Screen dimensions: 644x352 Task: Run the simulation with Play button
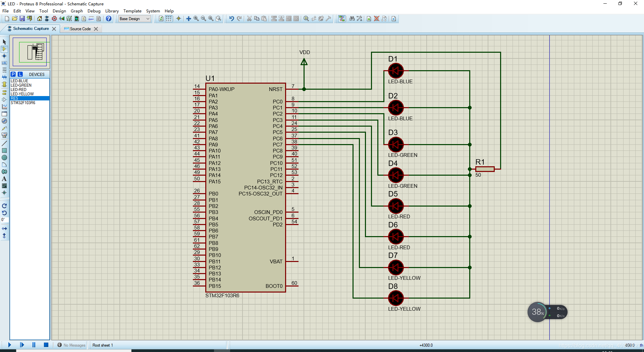point(9,345)
